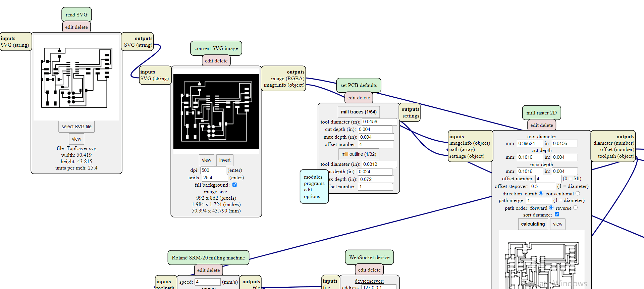The width and height of the screenshot is (644, 289).
Task: Select the 'diameter (number)' output port
Action: (614, 143)
